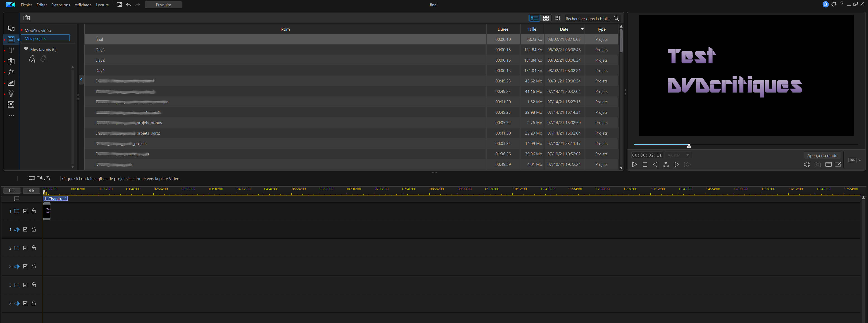This screenshot has height=323, width=868.
Task: Open the Title Room T icon
Action: click(11, 50)
